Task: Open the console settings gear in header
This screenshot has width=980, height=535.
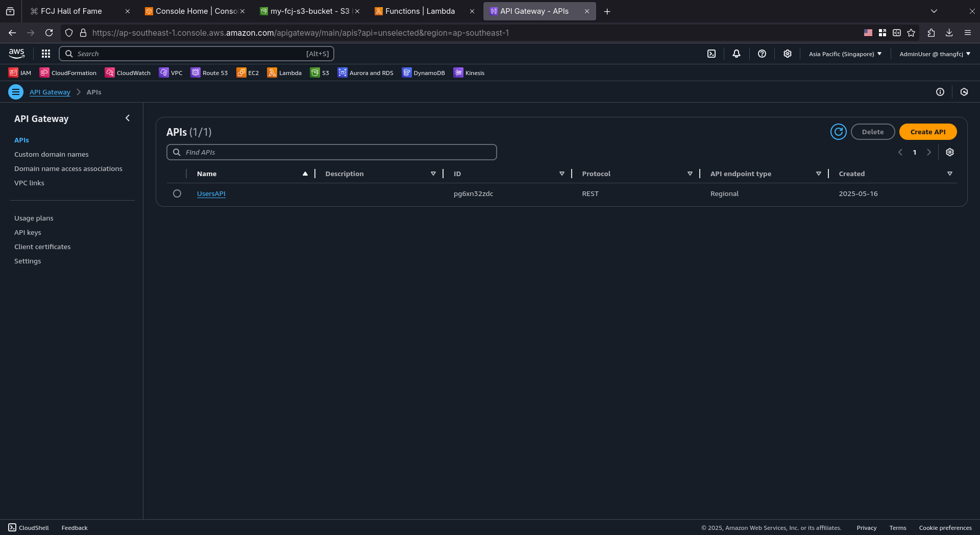Action: point(788,54)
